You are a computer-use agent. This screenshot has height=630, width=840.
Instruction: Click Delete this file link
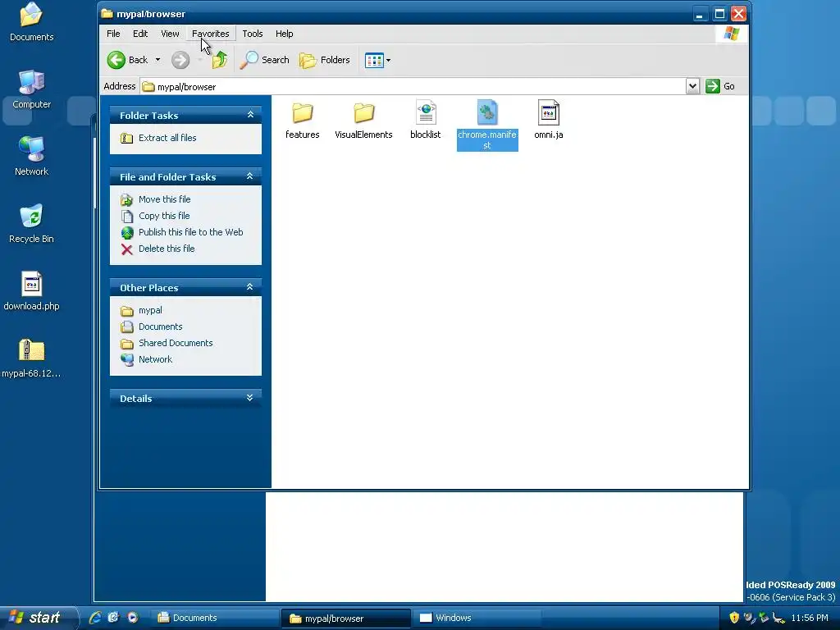[x=166, y=249]
